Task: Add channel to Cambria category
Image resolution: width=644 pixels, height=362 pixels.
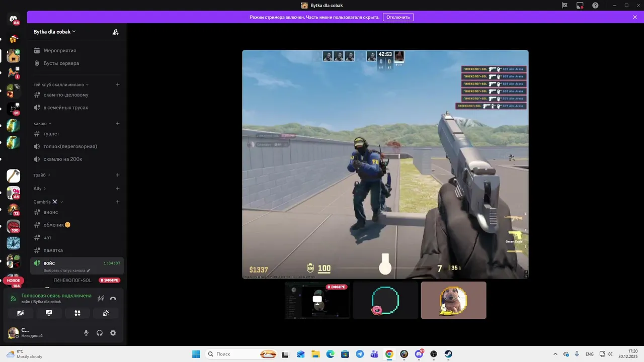Action: click(118, 202)
